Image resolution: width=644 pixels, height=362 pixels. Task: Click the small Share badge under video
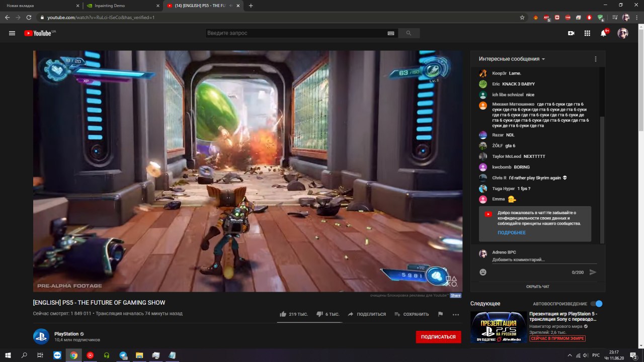(x=455, y=296)
